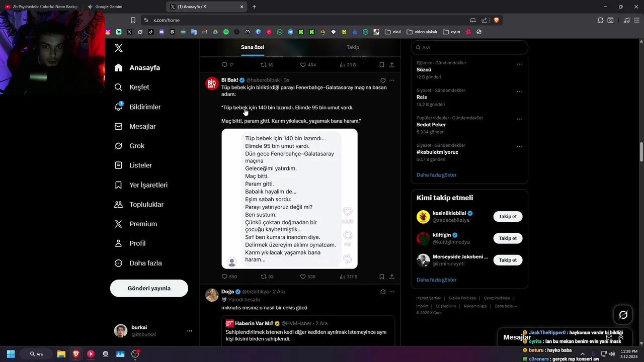Open options for Sözcü trend
This screenshot has height=362, width=644.
(519, 64)
